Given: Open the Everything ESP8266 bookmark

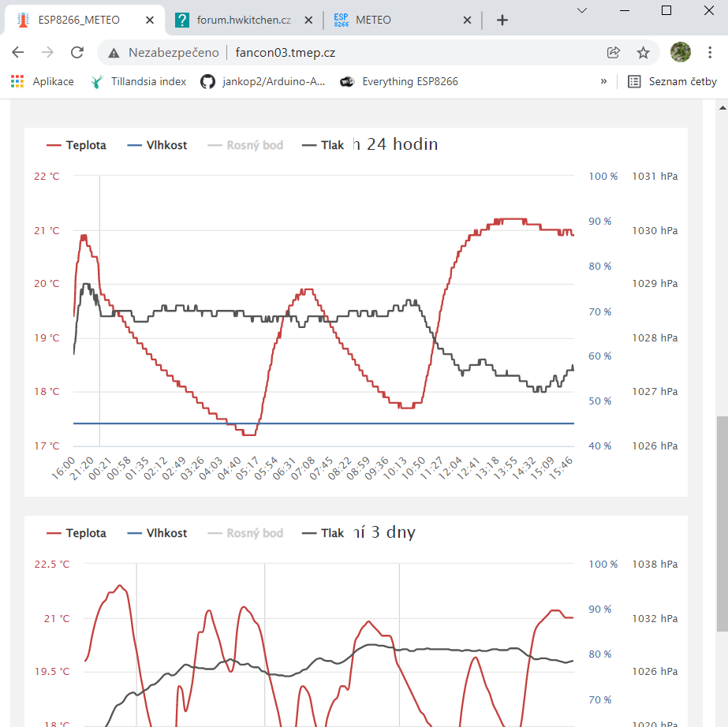Looking at the screenshot, I should point(399,81).
